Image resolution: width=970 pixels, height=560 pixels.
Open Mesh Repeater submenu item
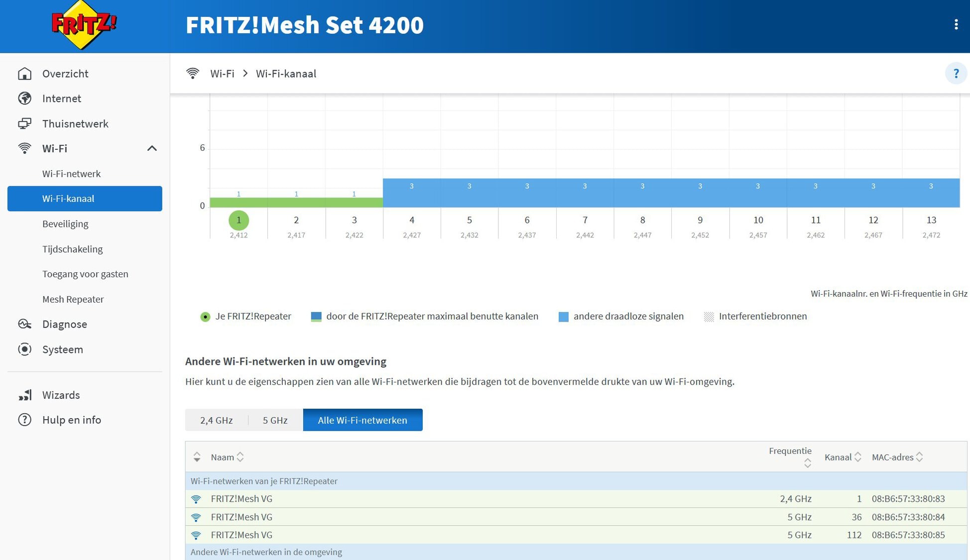click(x=73, y=299)
